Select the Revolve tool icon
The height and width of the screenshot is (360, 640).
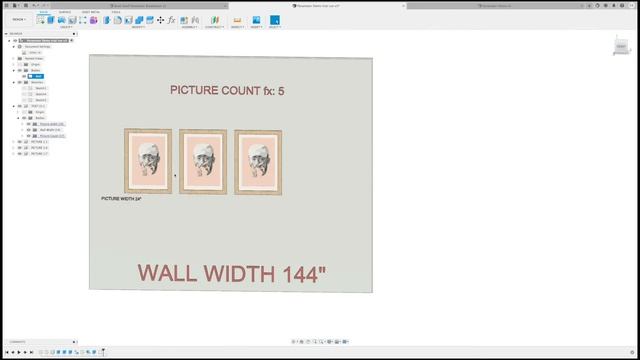pos(61,20)
